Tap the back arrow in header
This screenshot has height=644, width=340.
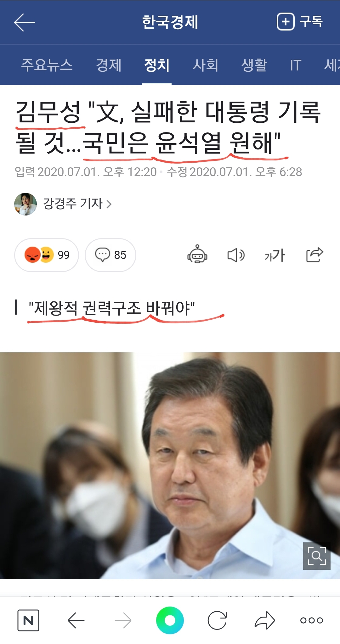(x=24, y=22)
